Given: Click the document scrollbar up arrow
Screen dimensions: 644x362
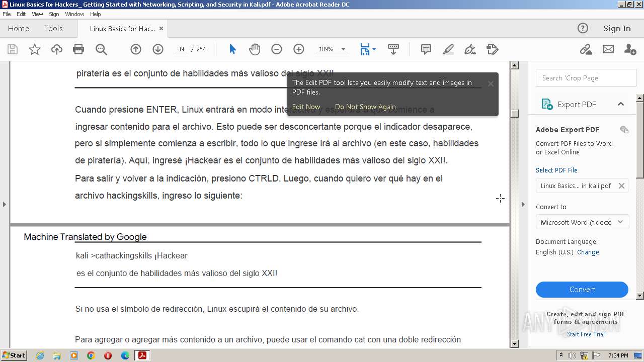Looking at the screenshot, I should point(514,65).
